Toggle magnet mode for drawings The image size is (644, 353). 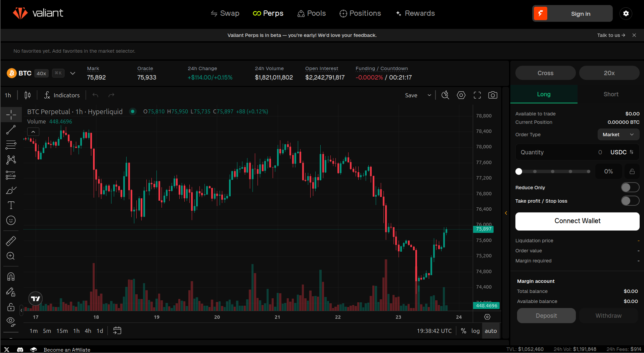click(x=11, y=276)
